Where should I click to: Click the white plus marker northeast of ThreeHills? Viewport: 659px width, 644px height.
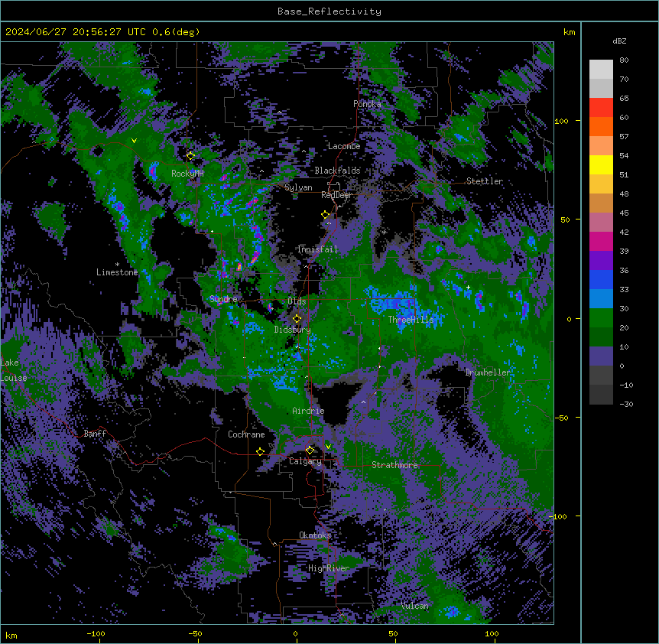point(468,287)
